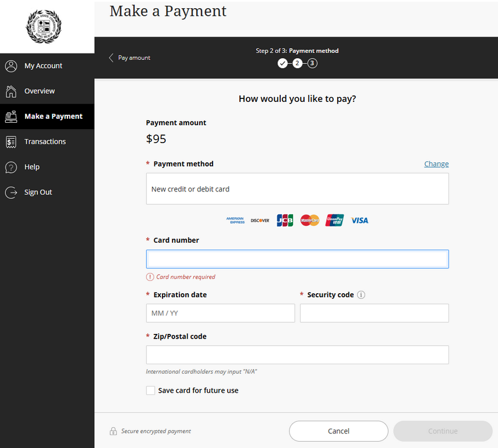This screenshot has height=448, width=498.
Task: Enable Save card for future use
Action: click(x=150, y=390)
